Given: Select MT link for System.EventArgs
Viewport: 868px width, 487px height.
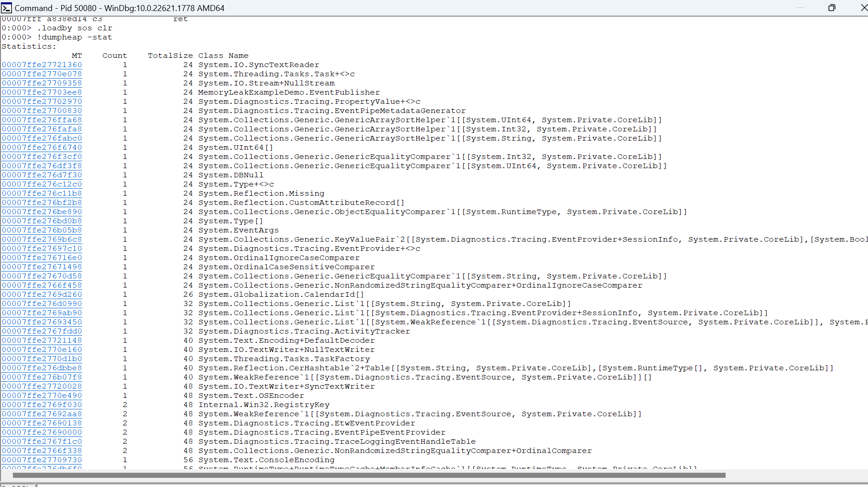Looking at the screenshot, I should (x=41, y=230).
